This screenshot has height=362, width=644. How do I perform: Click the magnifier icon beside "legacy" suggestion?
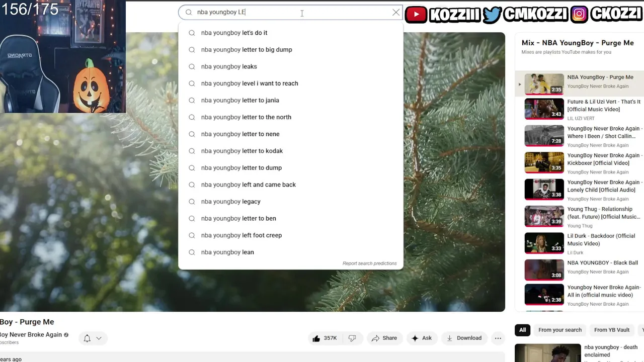(192, 202)
